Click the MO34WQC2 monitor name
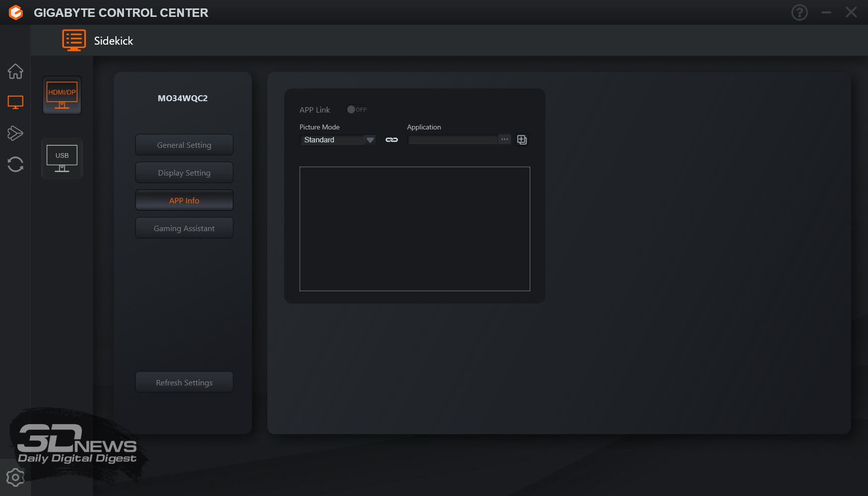868x496 pixels. click(x=183, y=98)
